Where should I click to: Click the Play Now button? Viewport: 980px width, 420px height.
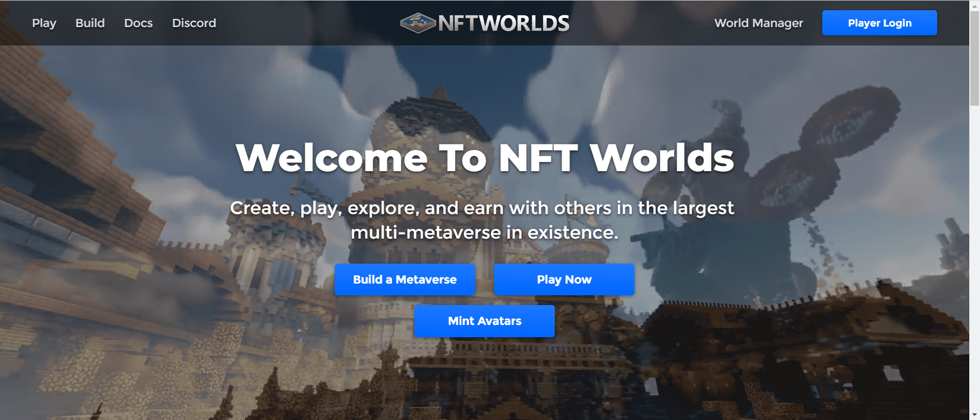click(x=564, y=279)
